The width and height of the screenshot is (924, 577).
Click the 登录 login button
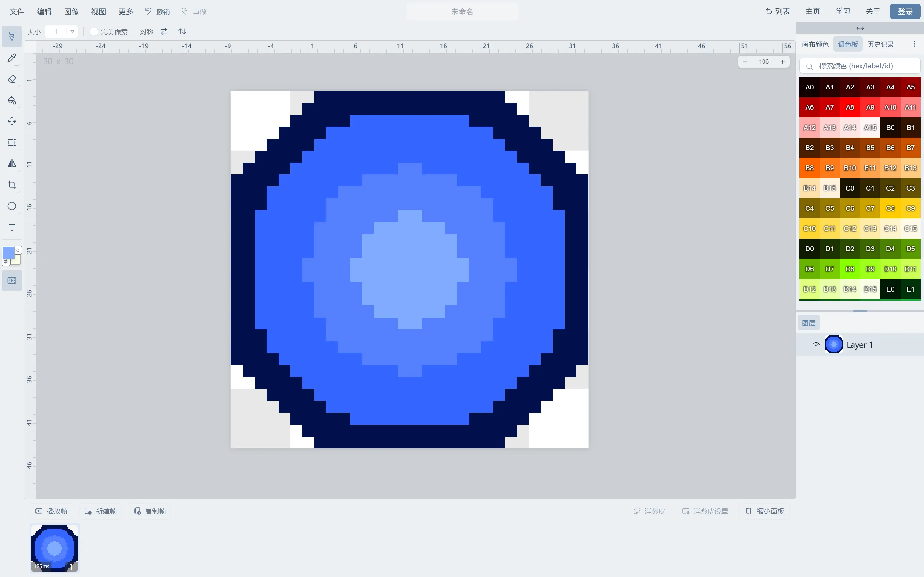point(905,12)
